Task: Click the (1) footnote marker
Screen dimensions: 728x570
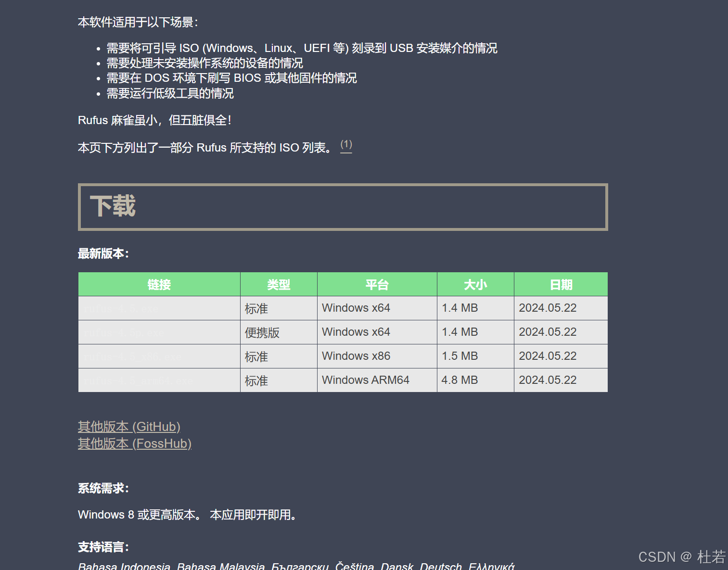Action: pos(346,145)
